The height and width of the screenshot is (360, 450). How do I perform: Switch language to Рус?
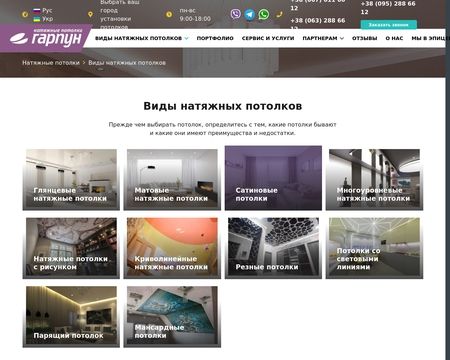click(x=43, y=10)
